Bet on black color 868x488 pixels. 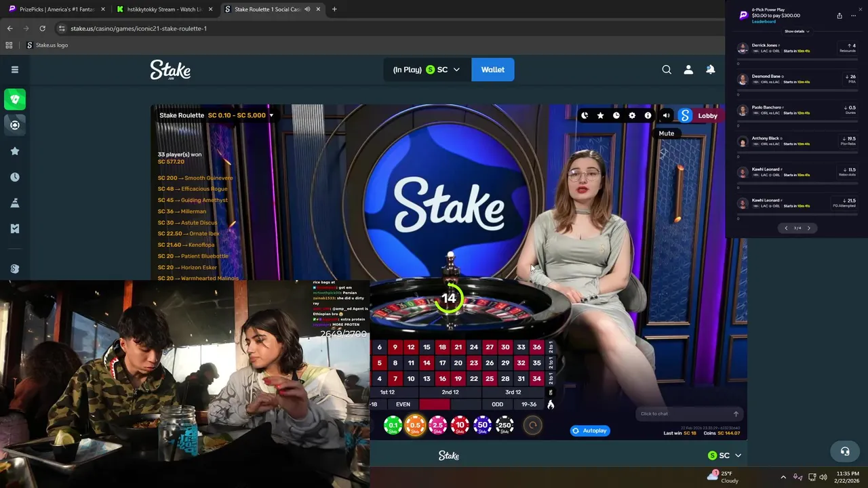466,404
